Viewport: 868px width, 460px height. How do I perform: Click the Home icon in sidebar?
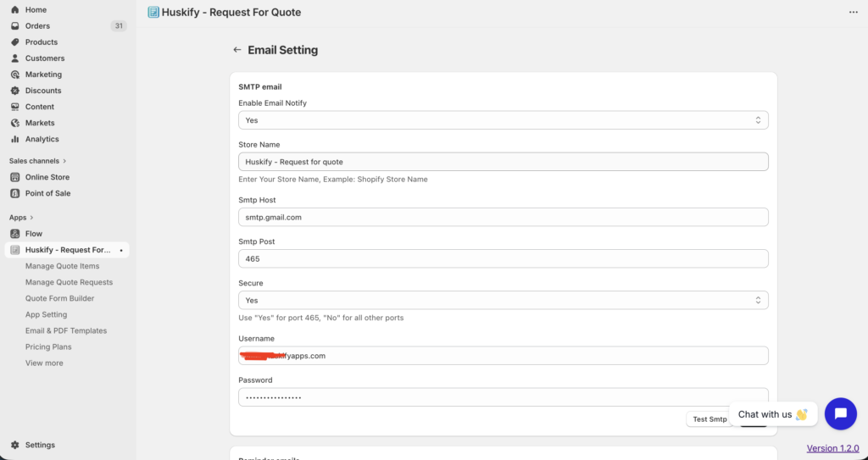tap(15, 9)
